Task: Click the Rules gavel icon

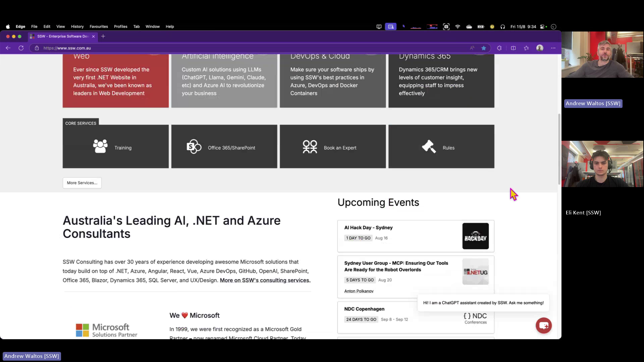Action: [x=429, y=146]
